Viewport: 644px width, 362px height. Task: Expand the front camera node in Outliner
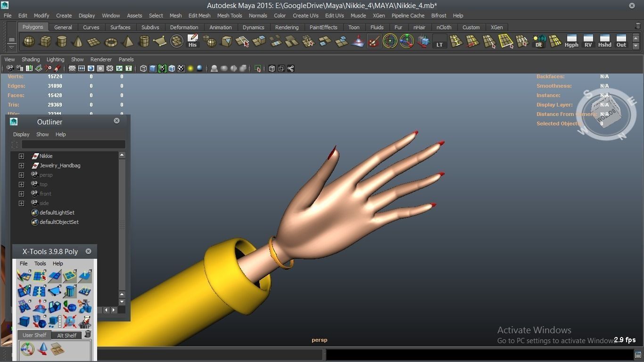[21, 194]
